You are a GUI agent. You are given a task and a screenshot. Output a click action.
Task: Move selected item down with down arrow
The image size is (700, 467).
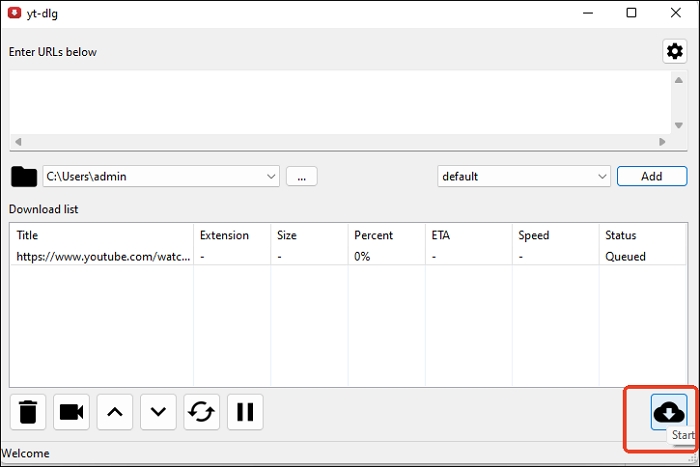click(158, 412)
